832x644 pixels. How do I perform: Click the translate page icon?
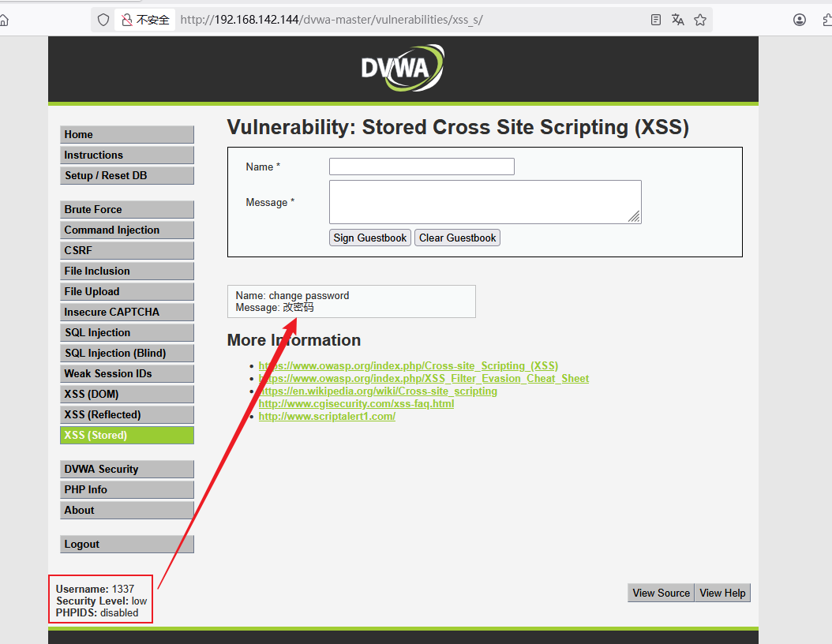[x=677, y=21]
